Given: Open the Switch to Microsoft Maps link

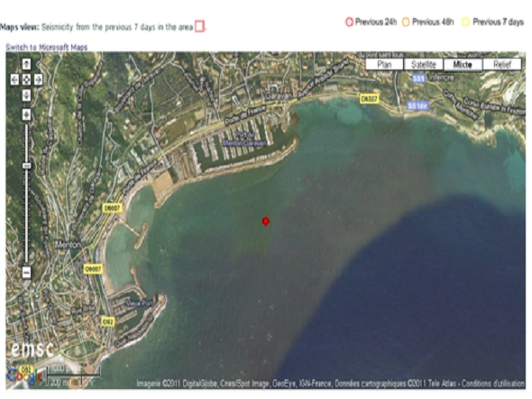Looking at the screenshot, I should point(47,47).
